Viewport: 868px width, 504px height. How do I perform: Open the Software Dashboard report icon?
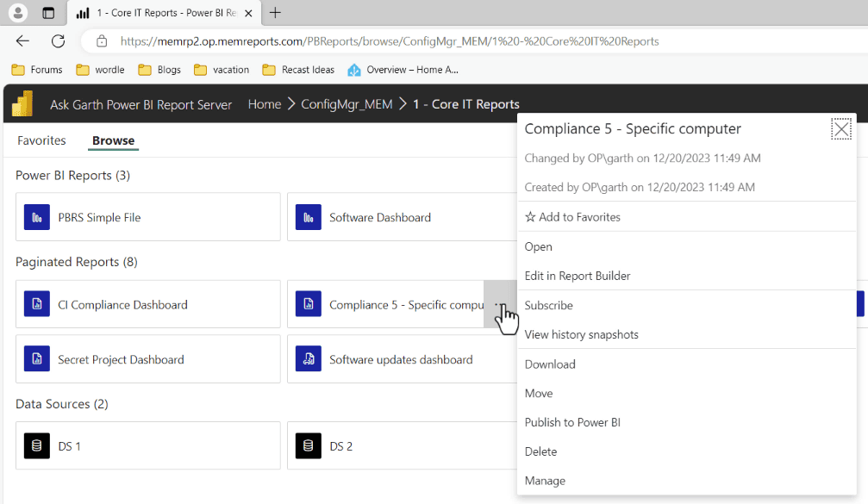pyautogui.click(x=309, y=217)
